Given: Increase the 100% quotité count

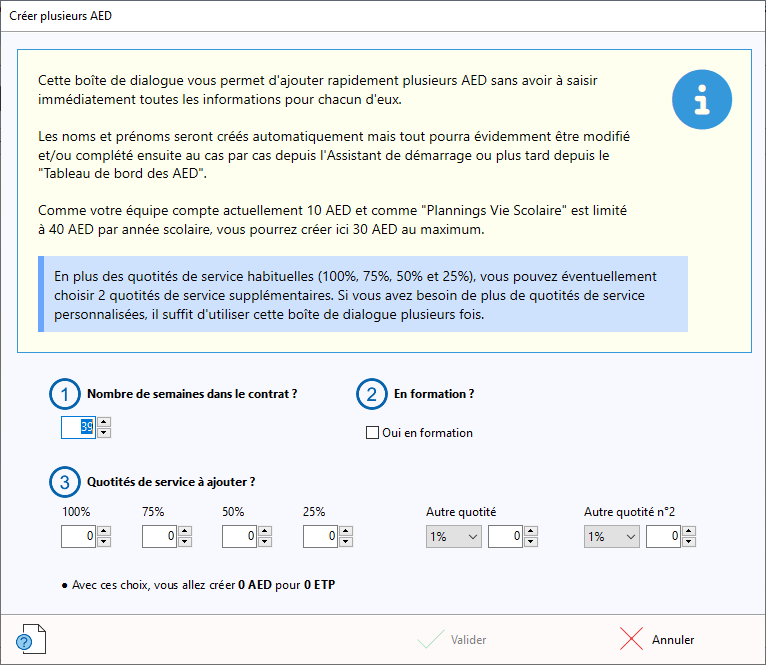Looking at the screenshot, I should pos(104,532).
